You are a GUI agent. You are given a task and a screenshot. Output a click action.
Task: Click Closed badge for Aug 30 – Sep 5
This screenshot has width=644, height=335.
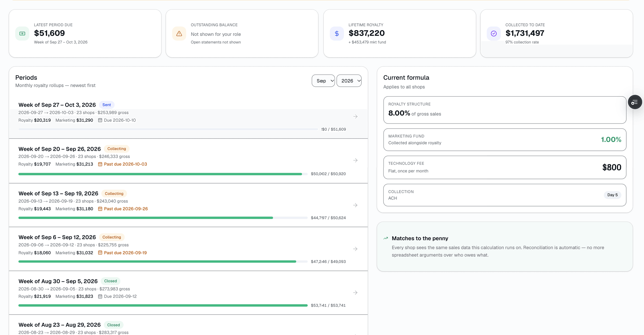(x=110, y=281)
